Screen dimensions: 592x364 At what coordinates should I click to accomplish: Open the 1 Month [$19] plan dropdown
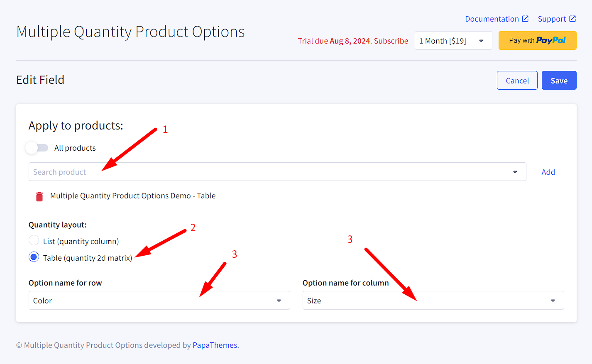[x=453, y=41]
